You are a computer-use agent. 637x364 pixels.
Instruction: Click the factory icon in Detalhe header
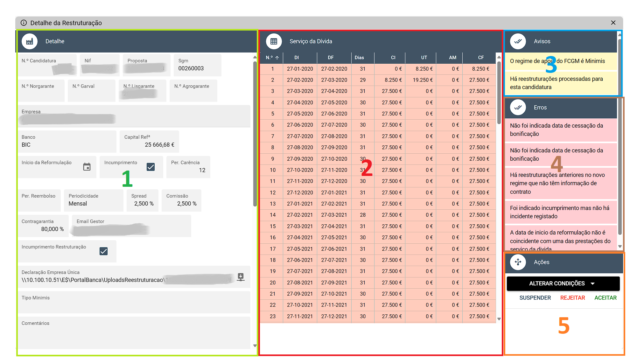30,41
